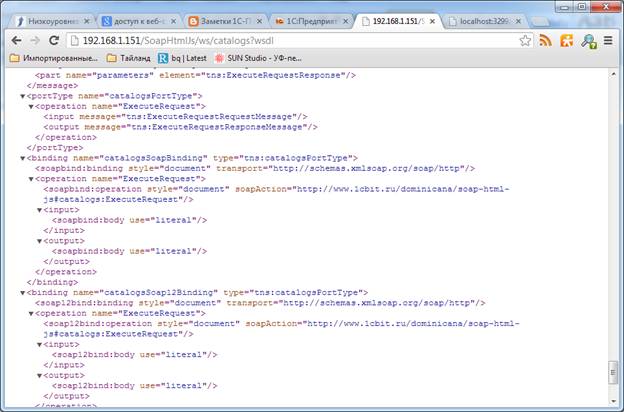Reload the current WSDL page
Image resolution: width=624 pixels, height=412 pixels.
click(x=56, y=41)
